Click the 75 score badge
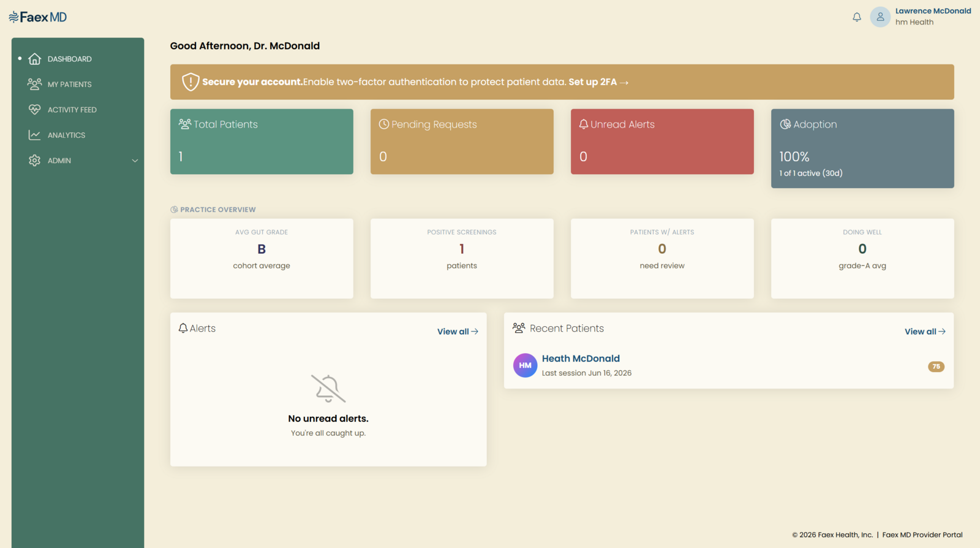 coord(936,367)
